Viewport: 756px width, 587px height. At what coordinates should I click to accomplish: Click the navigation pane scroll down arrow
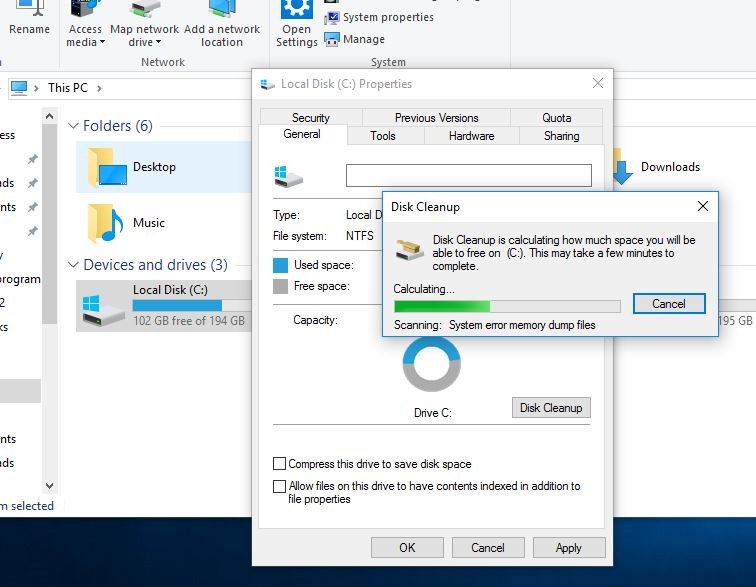coord(49,485)
